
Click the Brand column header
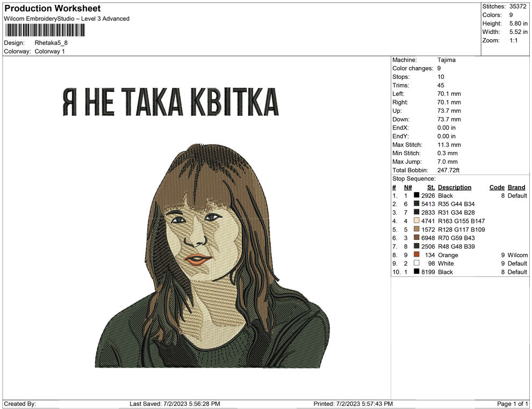(516, 187)
